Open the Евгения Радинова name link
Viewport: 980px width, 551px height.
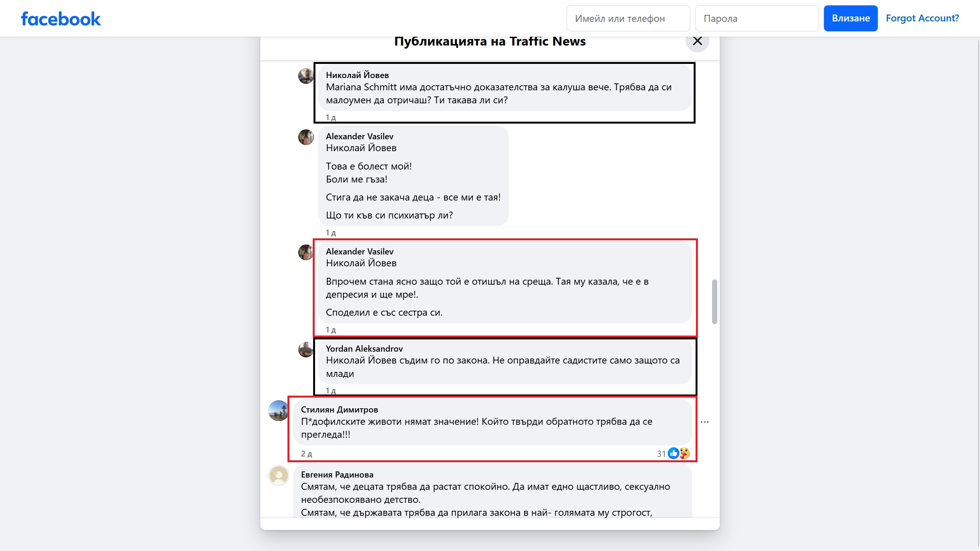pos(337,474)
